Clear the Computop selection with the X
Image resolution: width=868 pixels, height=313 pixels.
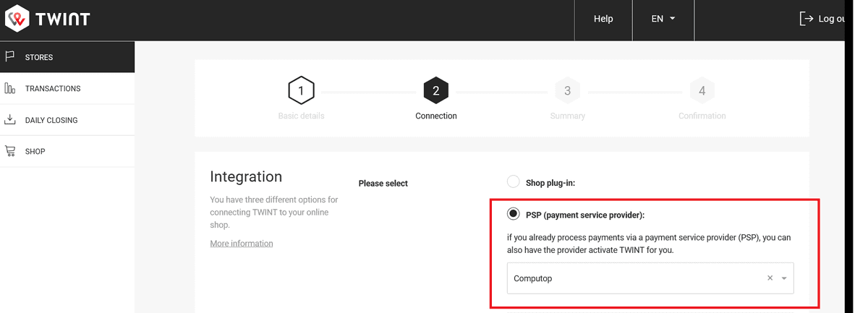pos(770,278)
